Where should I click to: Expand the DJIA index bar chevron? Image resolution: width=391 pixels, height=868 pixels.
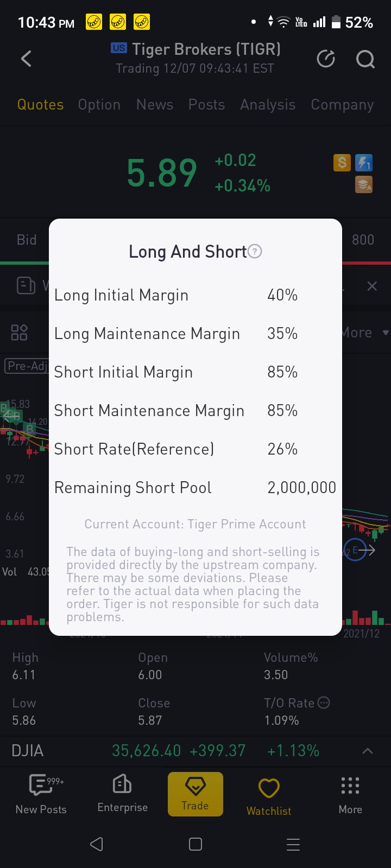(368, 751)
